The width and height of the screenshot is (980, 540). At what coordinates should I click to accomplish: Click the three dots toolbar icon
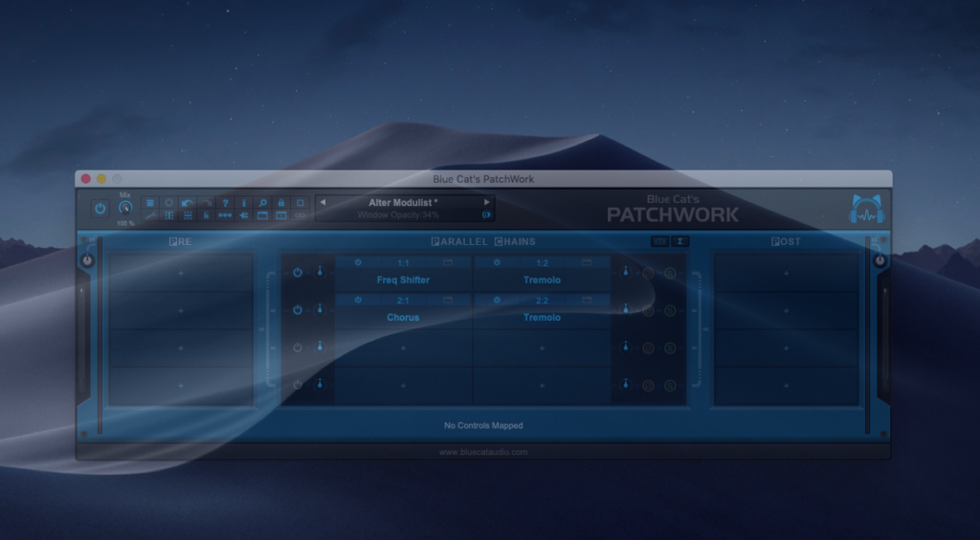tap(225, 215)
